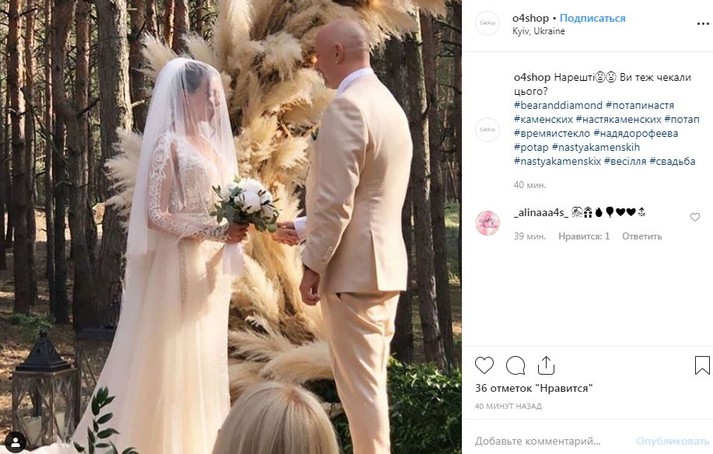Open the o4shop avatar beside the caption
The image size is (713, 454).
pyautogui.click(x=487, y=130)
